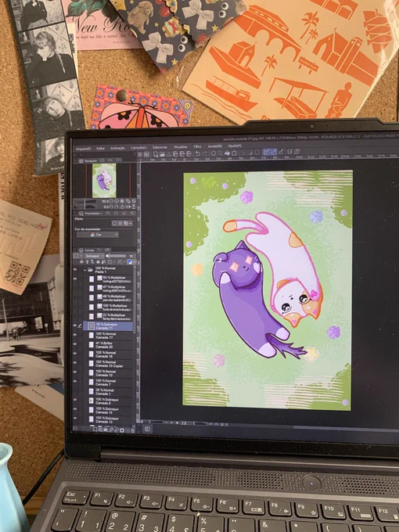This screenshot has width=399, height=532.
Task: Open the Cor expression color dropdown
Action: [98, 235]
